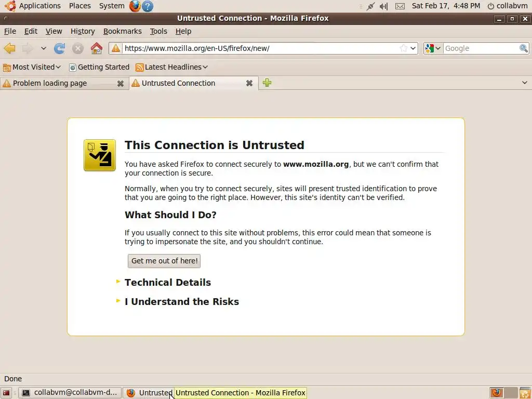Reload the current page

click(60, 48)
